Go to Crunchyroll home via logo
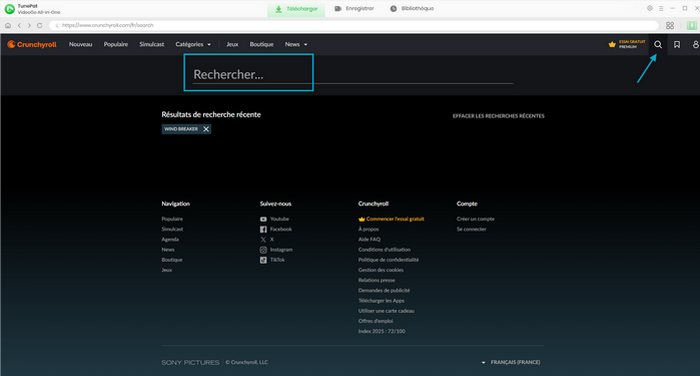The height and width of the screenshot is (376, 700). pos(32,44)
